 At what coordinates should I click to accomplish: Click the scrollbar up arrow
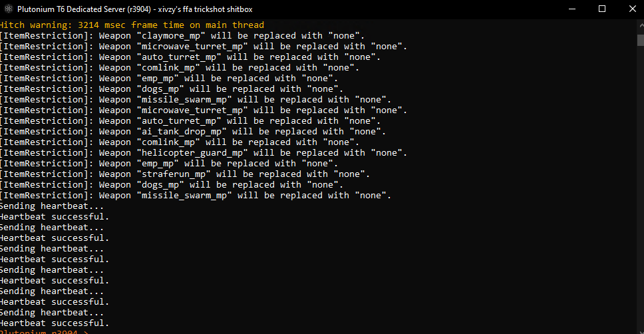pos(641,25)
